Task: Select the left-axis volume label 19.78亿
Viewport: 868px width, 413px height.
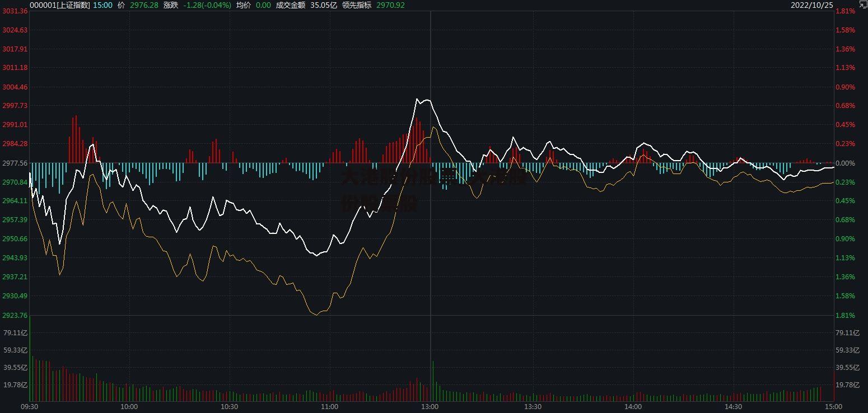Action: click(x=16, y=385)
